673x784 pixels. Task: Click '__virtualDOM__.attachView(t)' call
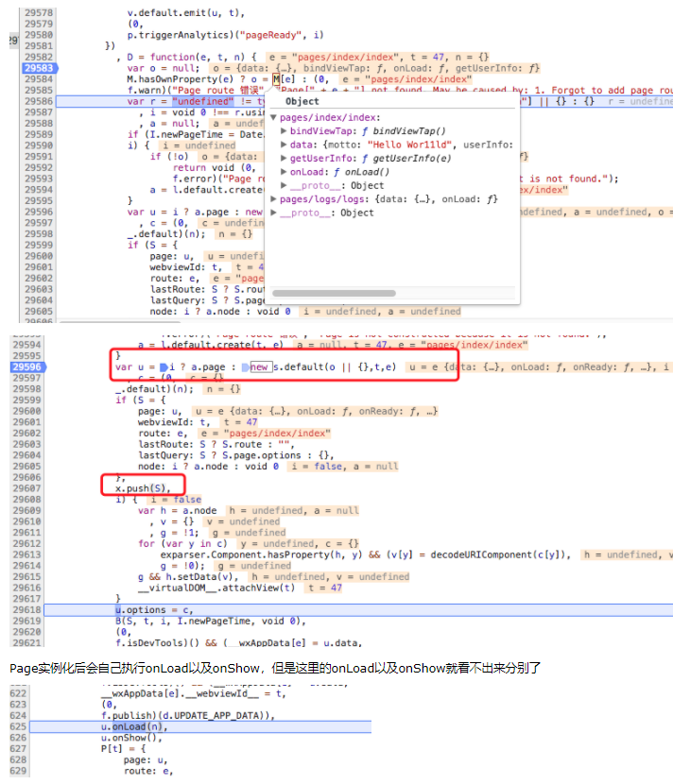tap(216, 588)
